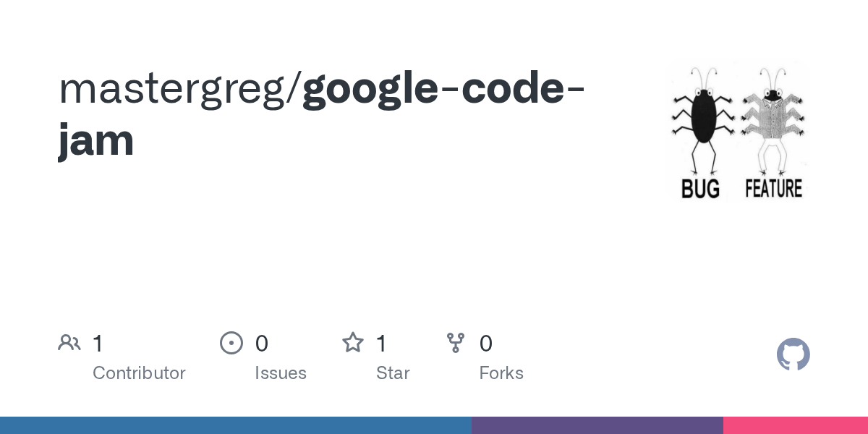Select the dressed-up feature bug illustration
868x434 pixels.
774,119
